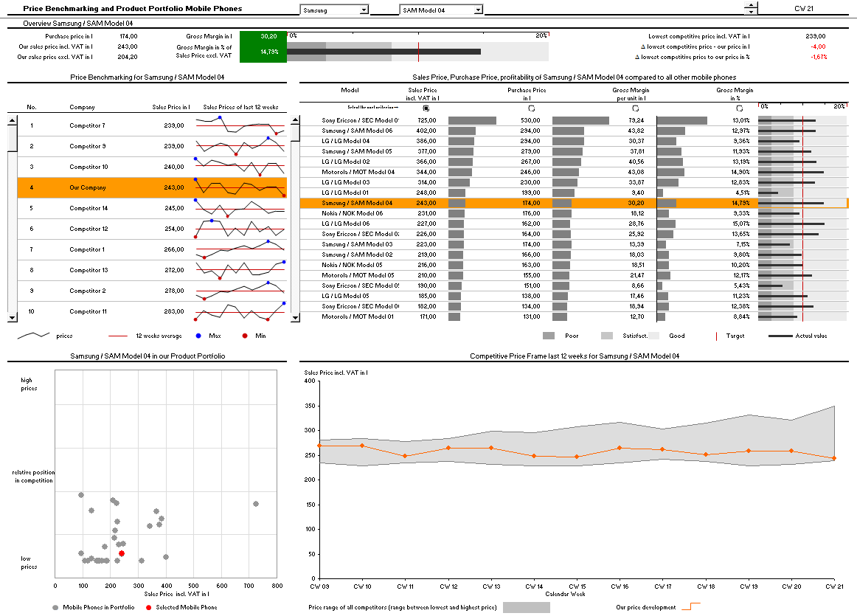The image size is (857, 616).
Task: Click the Motorola / MOT Model 04 row
Action: click(x=574, y=172)
